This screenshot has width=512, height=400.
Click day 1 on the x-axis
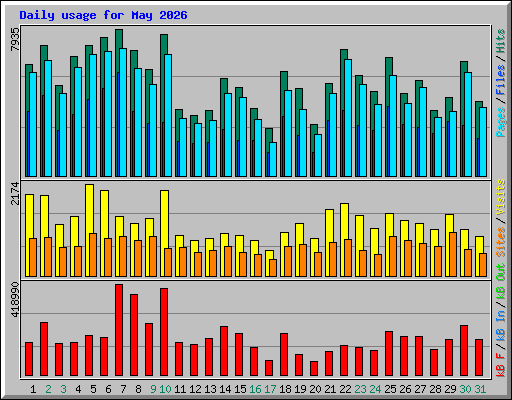pos(33,389)
